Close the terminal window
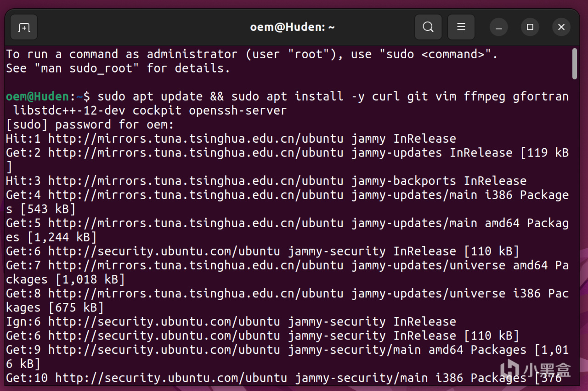The height and width of the screenshot is (391, 588). tap(561, 28)
